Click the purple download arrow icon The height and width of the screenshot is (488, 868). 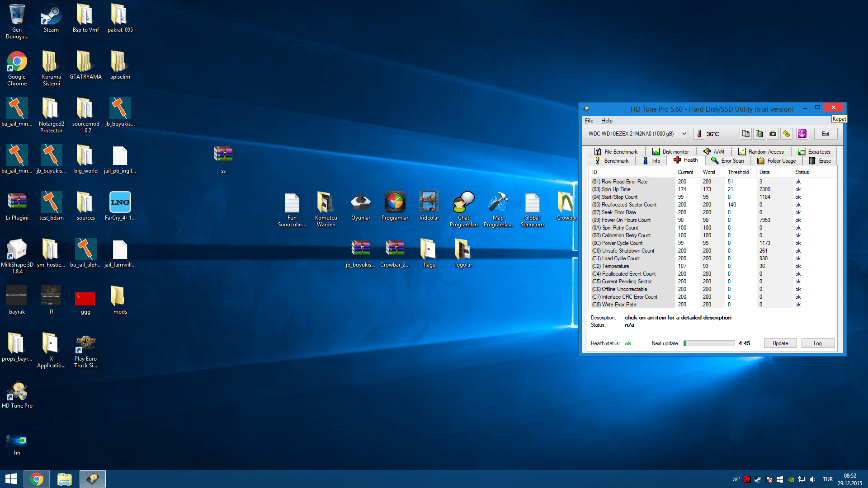click(802, 134)
